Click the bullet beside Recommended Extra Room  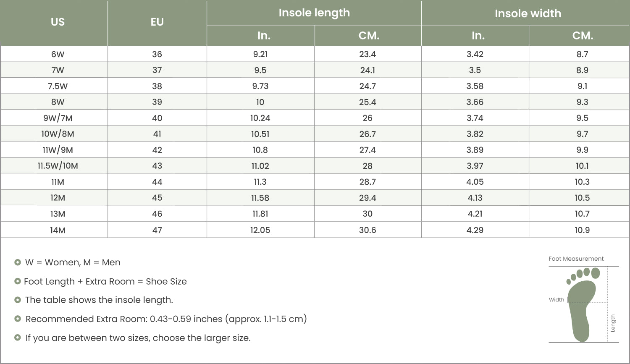tap(18, 319)
